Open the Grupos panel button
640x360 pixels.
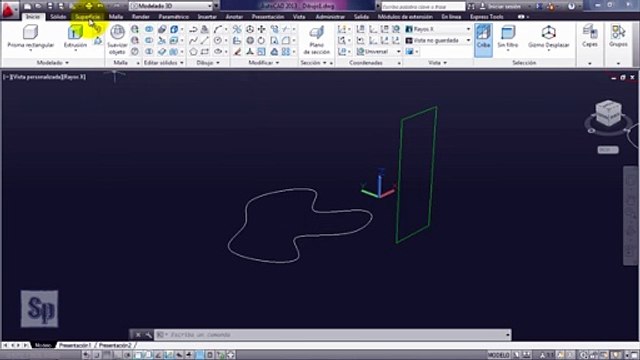[618, 36]
